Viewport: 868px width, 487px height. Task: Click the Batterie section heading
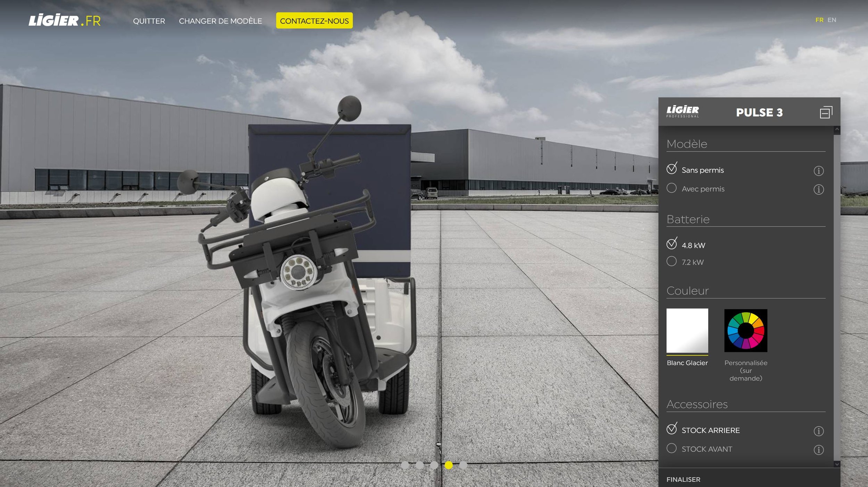coord(688,219)
